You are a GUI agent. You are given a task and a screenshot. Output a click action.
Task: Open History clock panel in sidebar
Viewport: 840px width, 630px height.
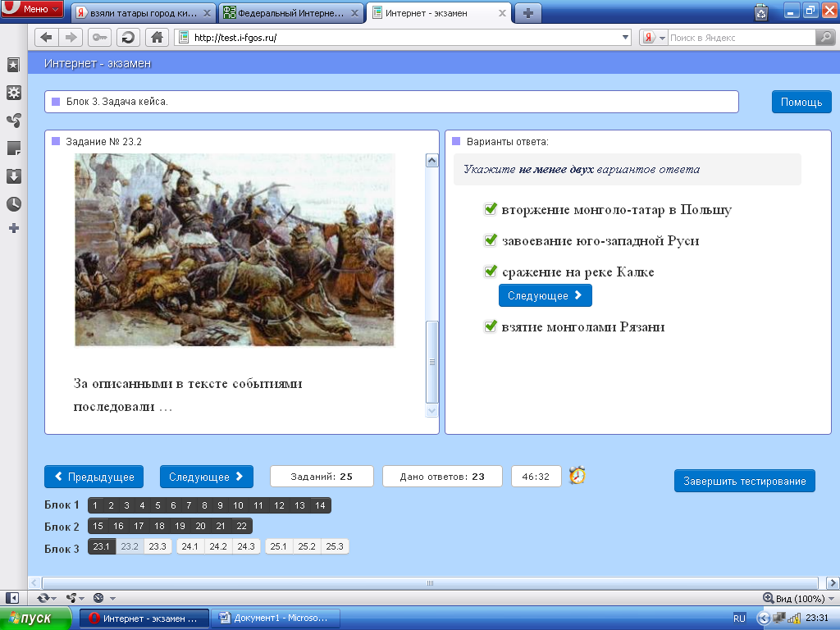13,204
